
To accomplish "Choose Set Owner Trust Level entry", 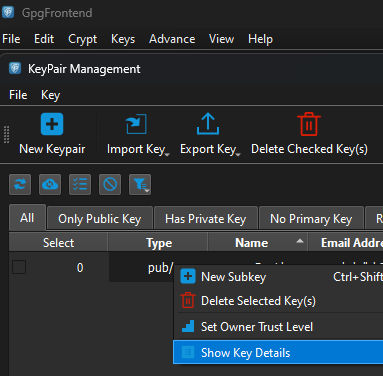I will tap(278, 327).
